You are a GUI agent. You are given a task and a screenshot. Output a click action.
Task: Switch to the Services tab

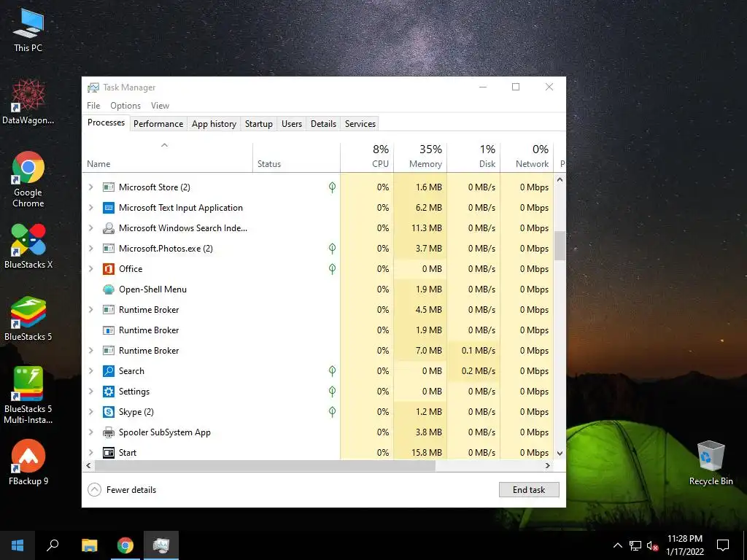[x=360, y=124]
